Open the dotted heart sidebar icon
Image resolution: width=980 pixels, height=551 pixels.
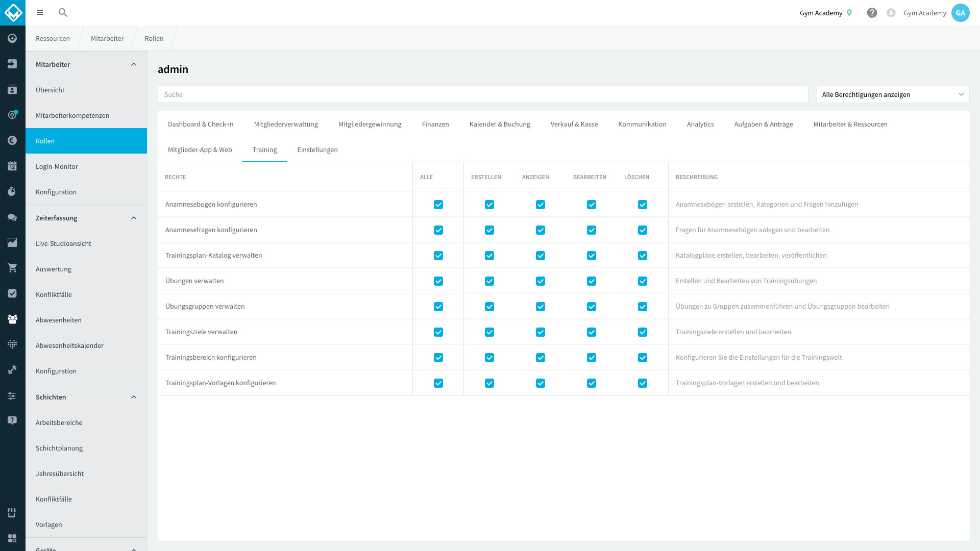[12, 344]
